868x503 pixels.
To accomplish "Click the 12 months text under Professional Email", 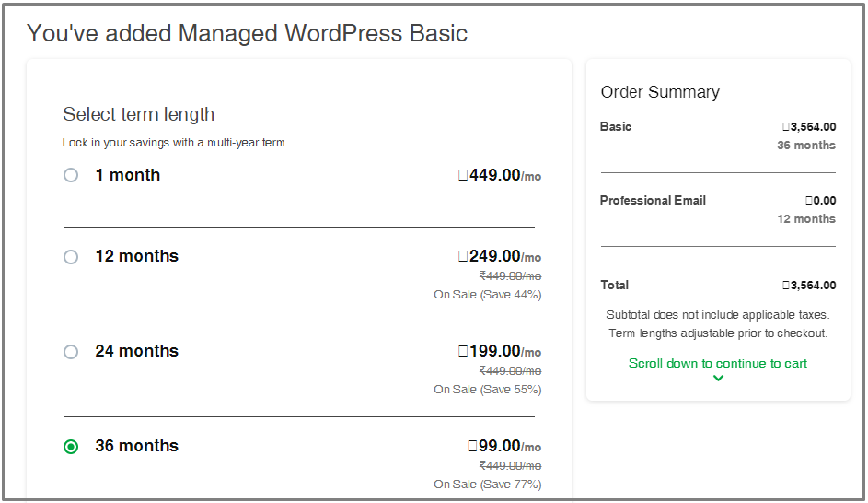I will click(x=806, y=219).
